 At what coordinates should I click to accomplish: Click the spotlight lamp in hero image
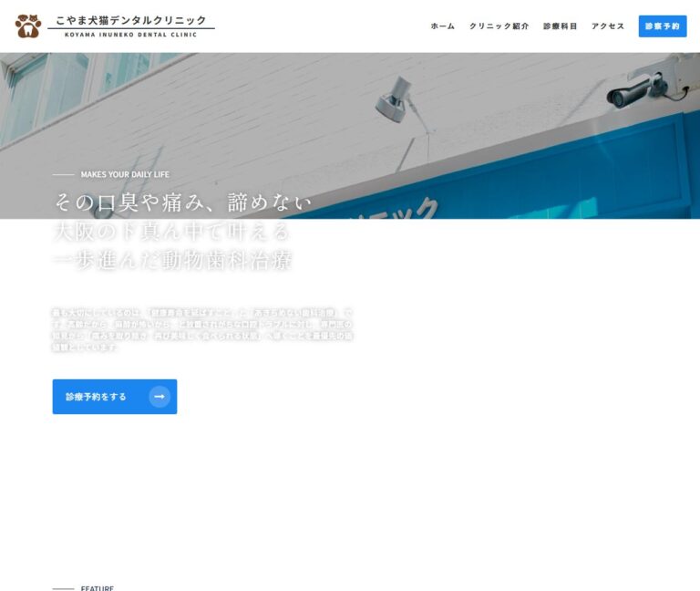pyautogui.click(x=394, y=99)
